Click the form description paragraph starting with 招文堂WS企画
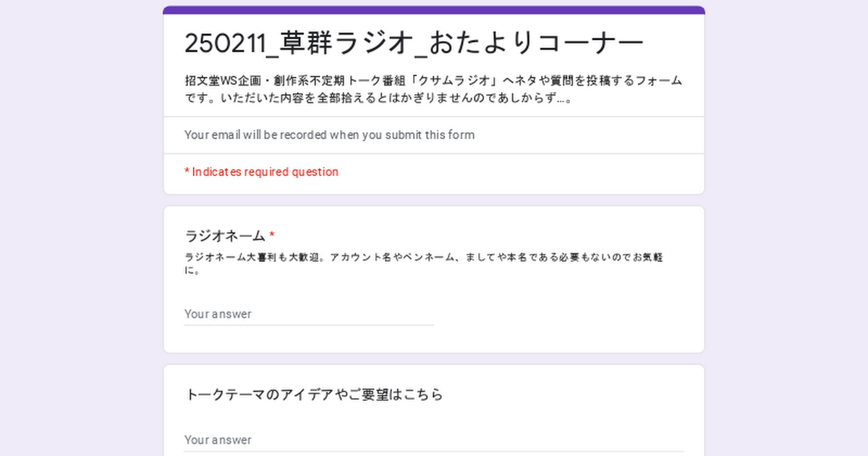 click(x=433, y=90)
